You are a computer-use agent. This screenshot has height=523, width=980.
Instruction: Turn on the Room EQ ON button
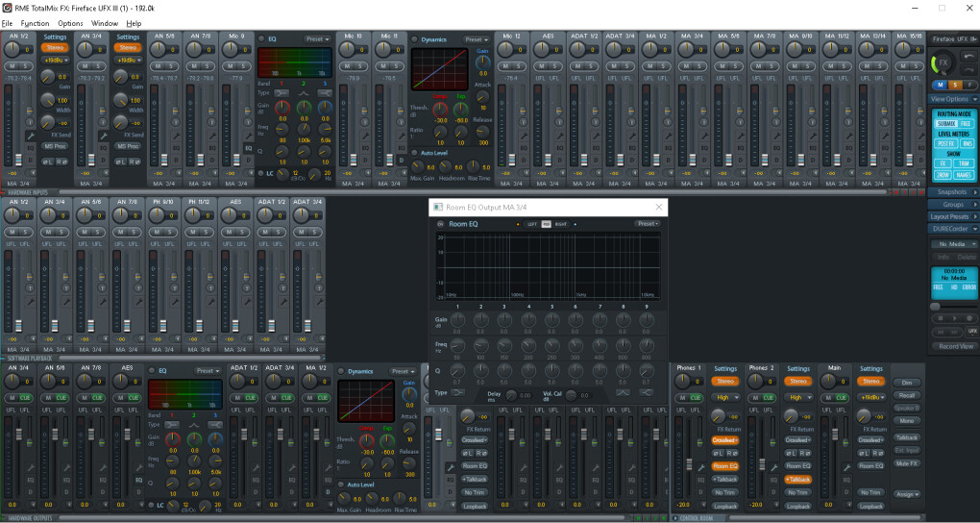coord(440,224)
